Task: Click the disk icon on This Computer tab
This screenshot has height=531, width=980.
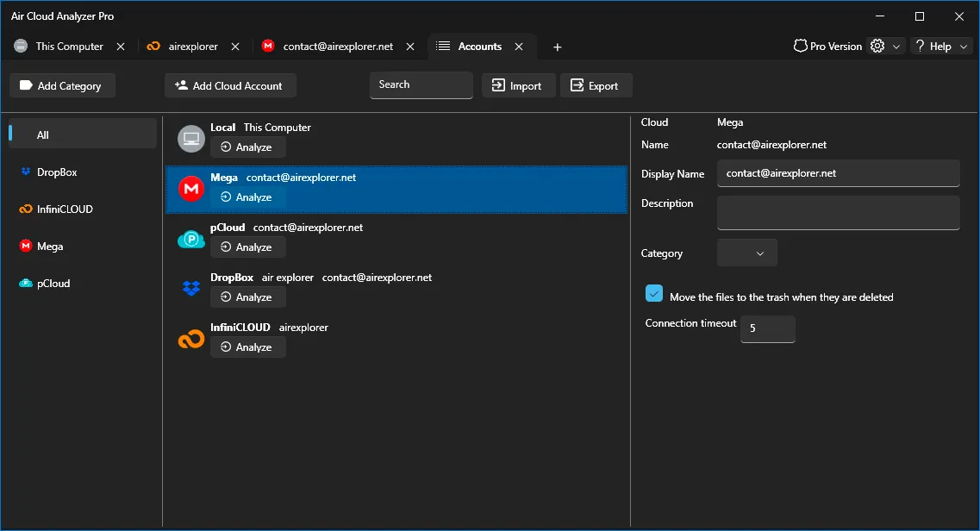Action: (x=21, y=46)
